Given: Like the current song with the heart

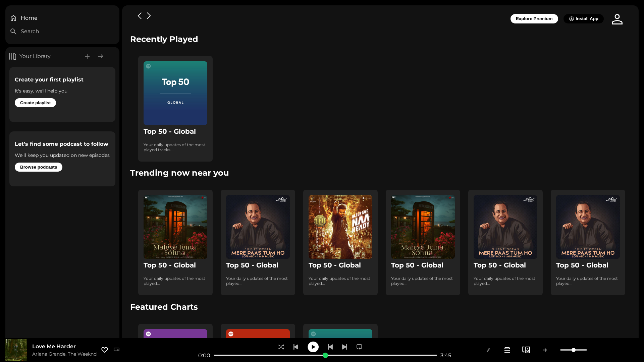Looking at the screenshot, I should 105,350.
